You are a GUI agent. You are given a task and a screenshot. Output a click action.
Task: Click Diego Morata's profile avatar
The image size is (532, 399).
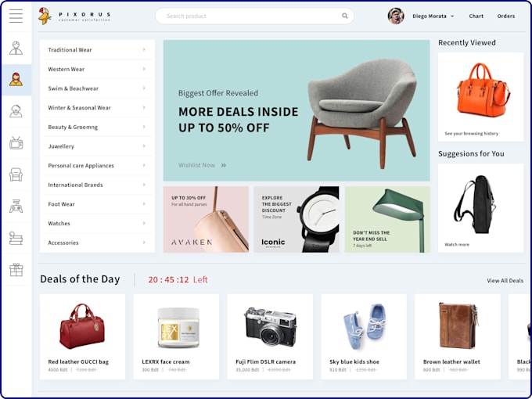pyautogui.click(x=396, y=16)
